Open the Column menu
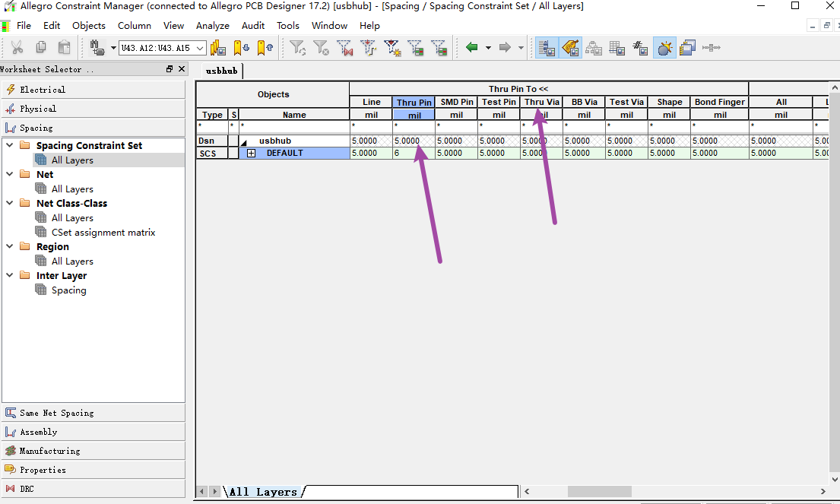 (x=135, y=25)
